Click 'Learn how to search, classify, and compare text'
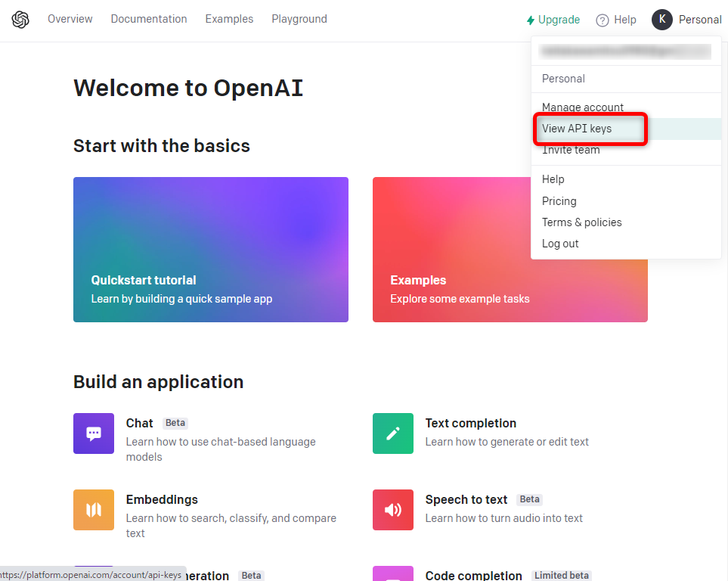 point(231,525)
